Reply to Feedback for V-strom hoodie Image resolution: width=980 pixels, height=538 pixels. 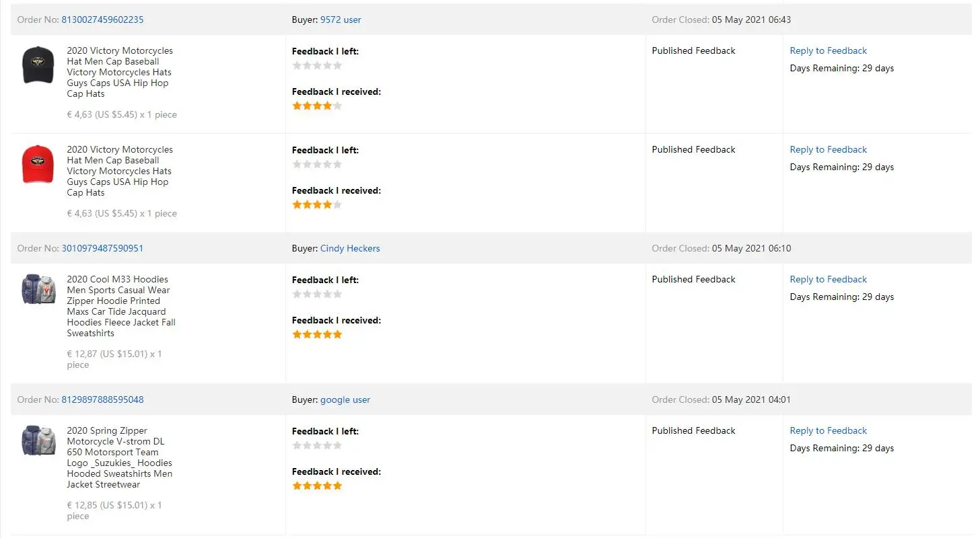click(x=828, y=430)
